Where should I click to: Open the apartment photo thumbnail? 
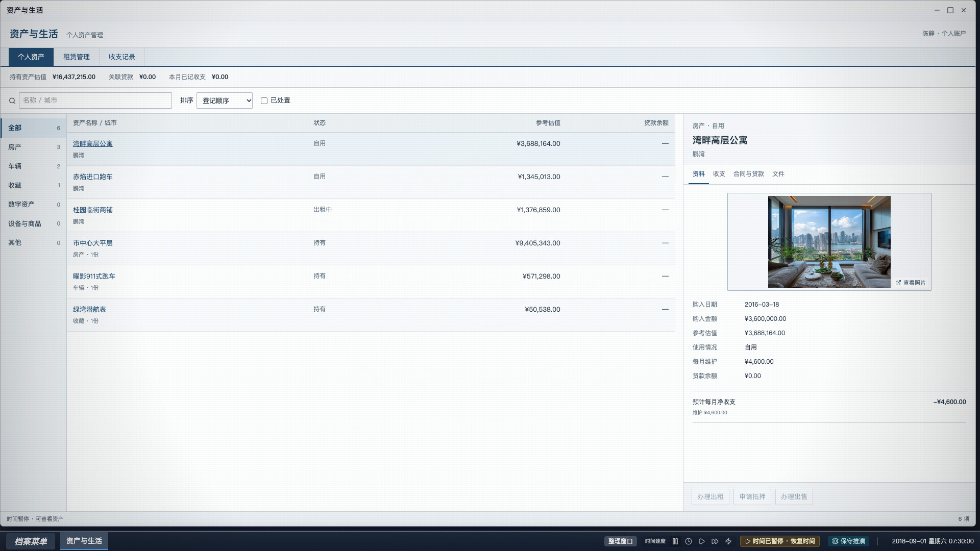pyautogui.click(x=829, y=242)
